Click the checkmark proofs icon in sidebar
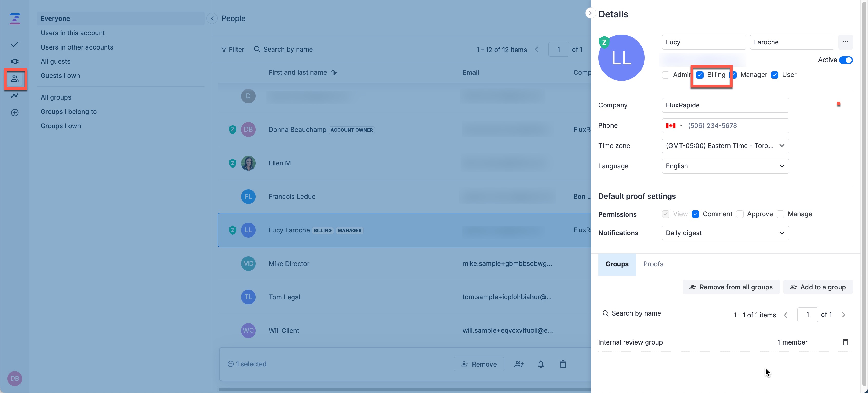 point(14,44)
